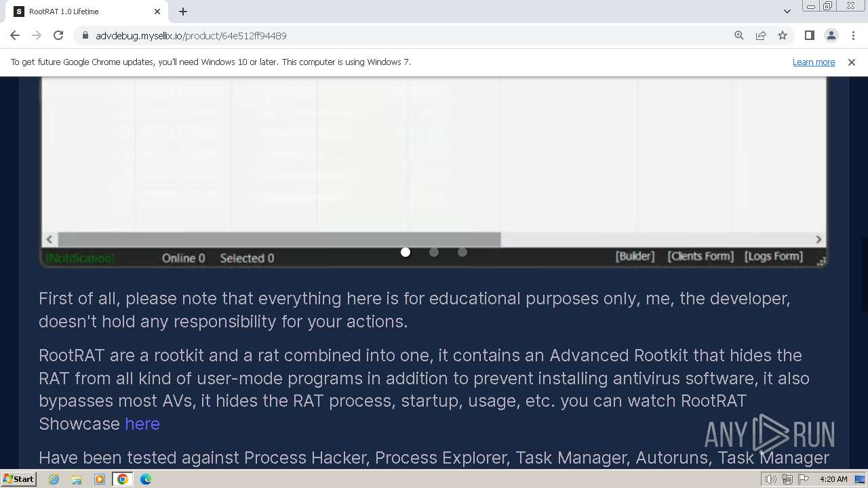Open the zoom magnifier in address bar
The image size is (868, 488).
click(739, 35)
